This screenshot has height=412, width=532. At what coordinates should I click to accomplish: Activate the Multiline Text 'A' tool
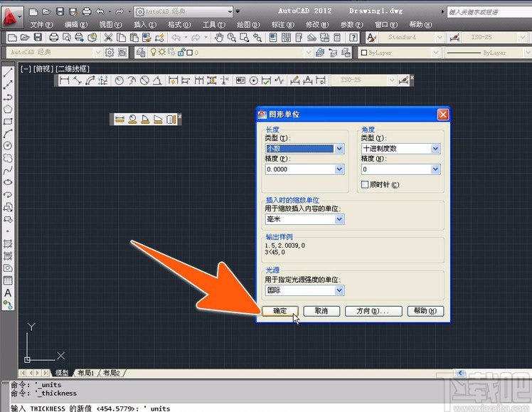click(x=8, y=292)
